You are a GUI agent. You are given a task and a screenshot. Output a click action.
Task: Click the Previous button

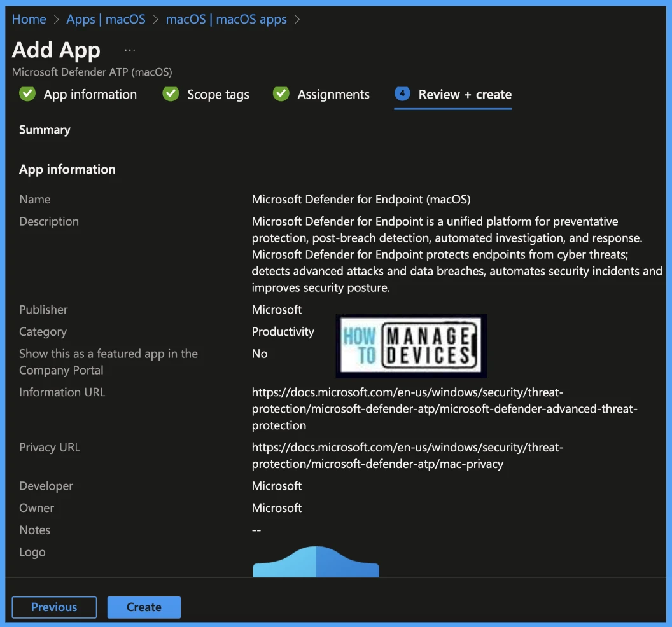54,607
